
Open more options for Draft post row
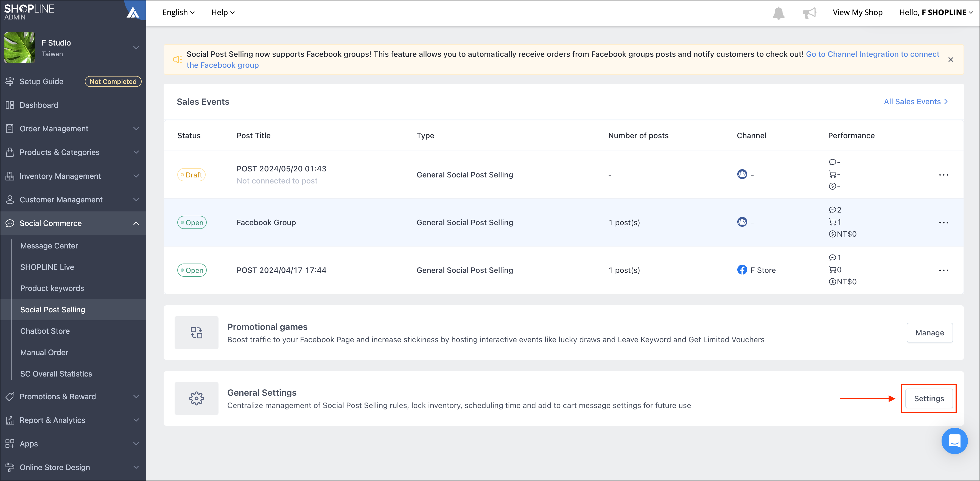(x=943, y=175)
